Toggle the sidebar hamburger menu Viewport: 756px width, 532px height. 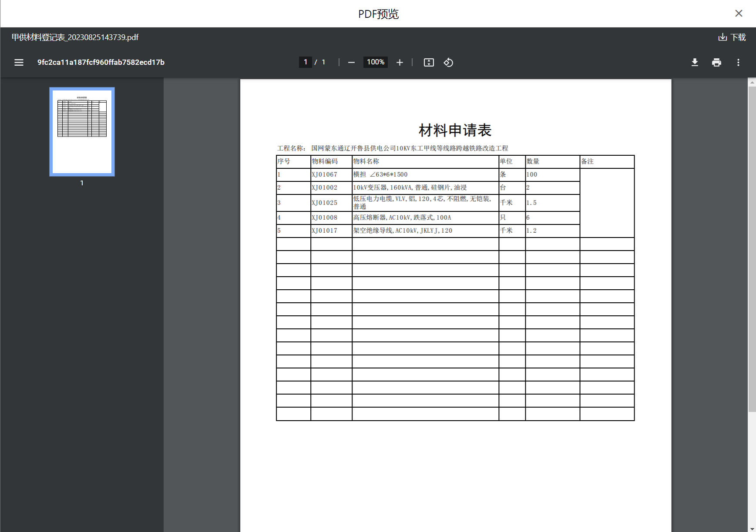[19, 63]
